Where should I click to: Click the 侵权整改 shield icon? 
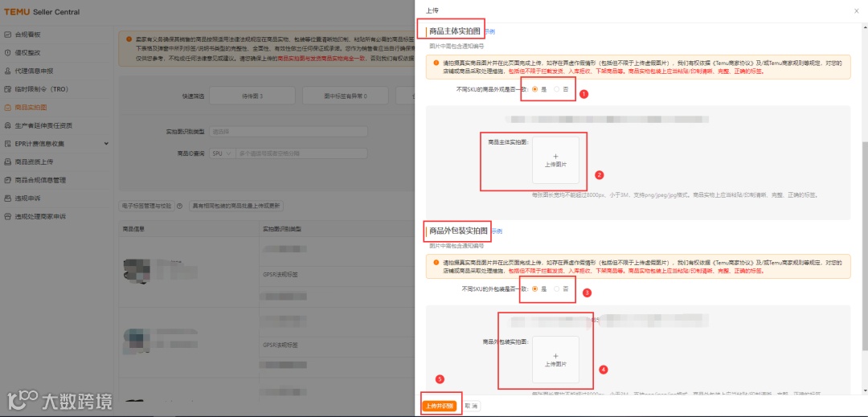coord(8,52)
